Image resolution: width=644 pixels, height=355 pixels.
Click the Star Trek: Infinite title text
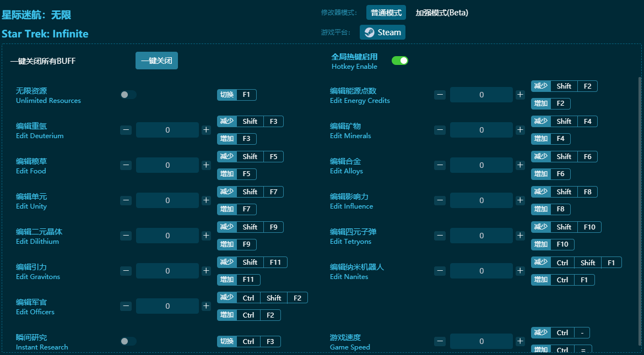tap(45, 34)
